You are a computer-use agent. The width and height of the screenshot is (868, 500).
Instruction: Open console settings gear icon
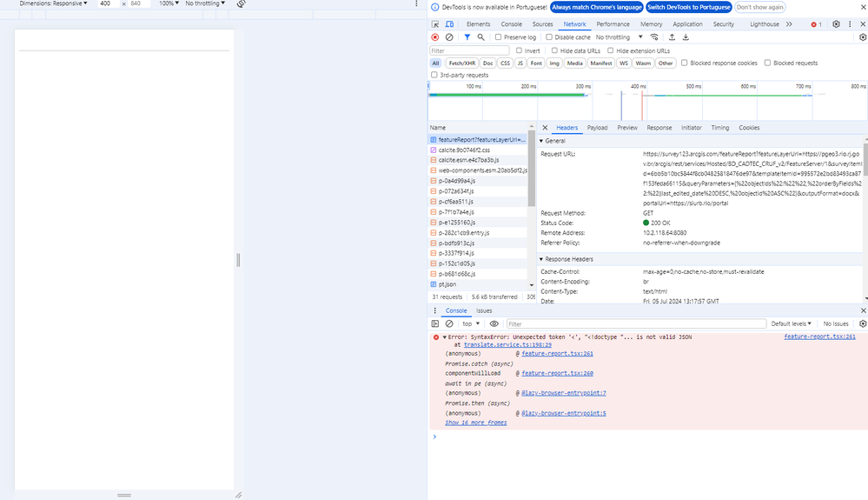(863, 324)
